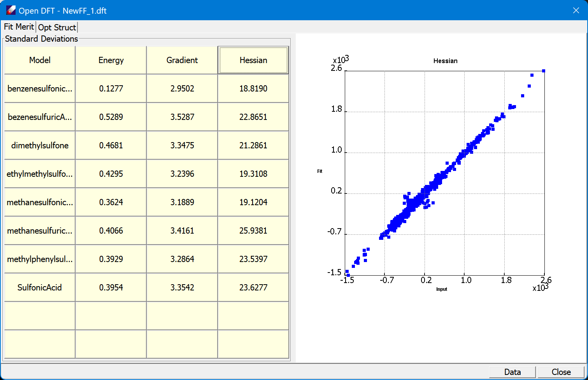Click the ethylmethylsulfo model cell

(40, 174)
